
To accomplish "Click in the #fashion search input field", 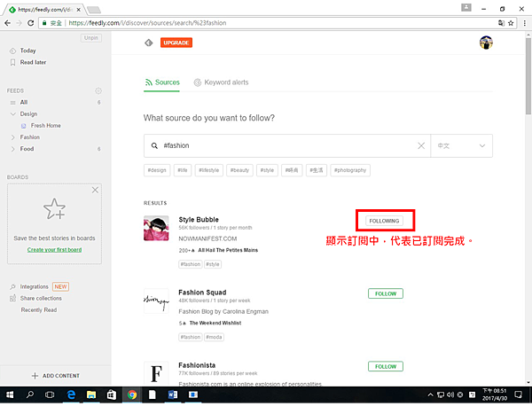I will [287, 146].
